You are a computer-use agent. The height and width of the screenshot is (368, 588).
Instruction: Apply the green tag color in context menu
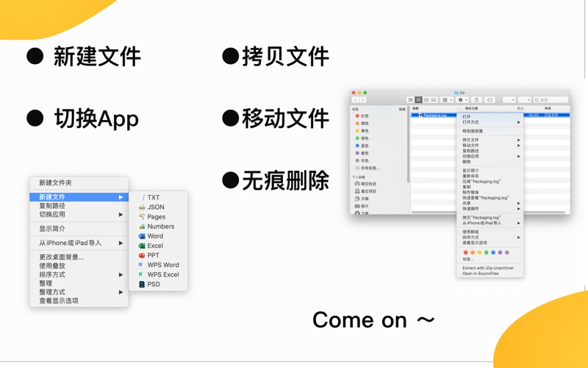point(487,252)
